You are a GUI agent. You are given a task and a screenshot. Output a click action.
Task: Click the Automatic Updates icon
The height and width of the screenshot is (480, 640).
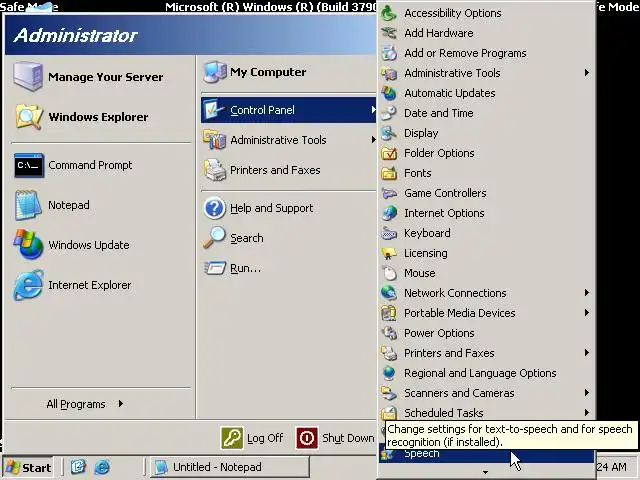pos(389,93)
